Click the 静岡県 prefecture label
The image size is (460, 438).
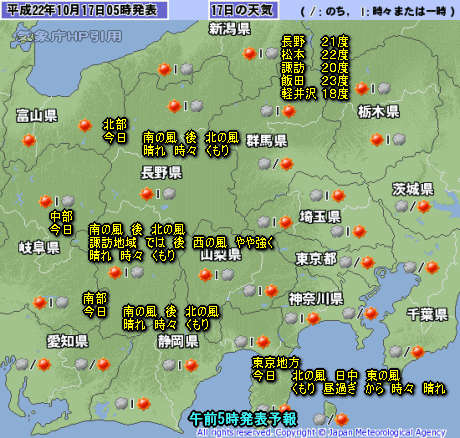point(178,341)
